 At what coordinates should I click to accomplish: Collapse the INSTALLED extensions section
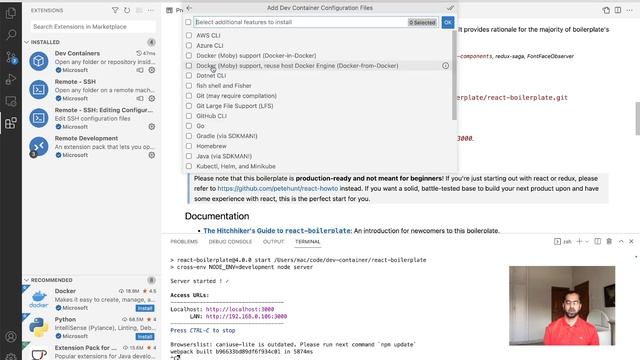click(x=27, y=42)
